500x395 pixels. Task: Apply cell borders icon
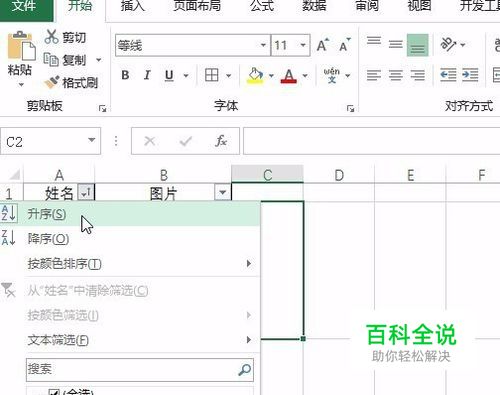pyautogui.click(x=212, y=75)
